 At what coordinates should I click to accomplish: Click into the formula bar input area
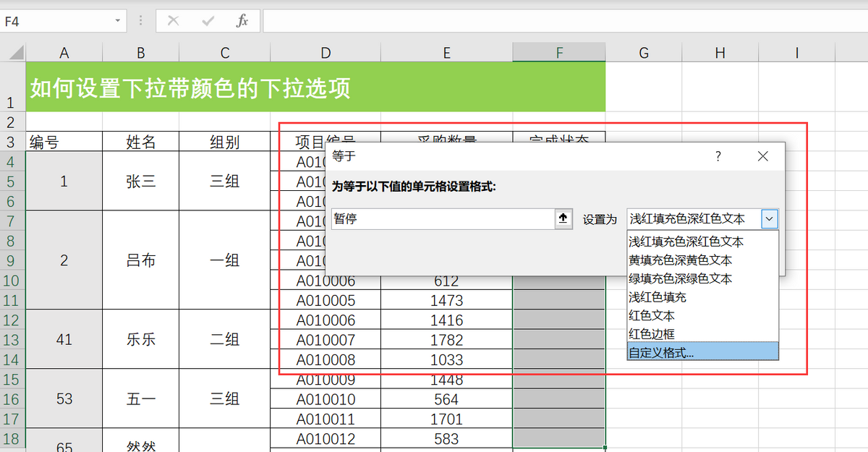tap(564, 21)
